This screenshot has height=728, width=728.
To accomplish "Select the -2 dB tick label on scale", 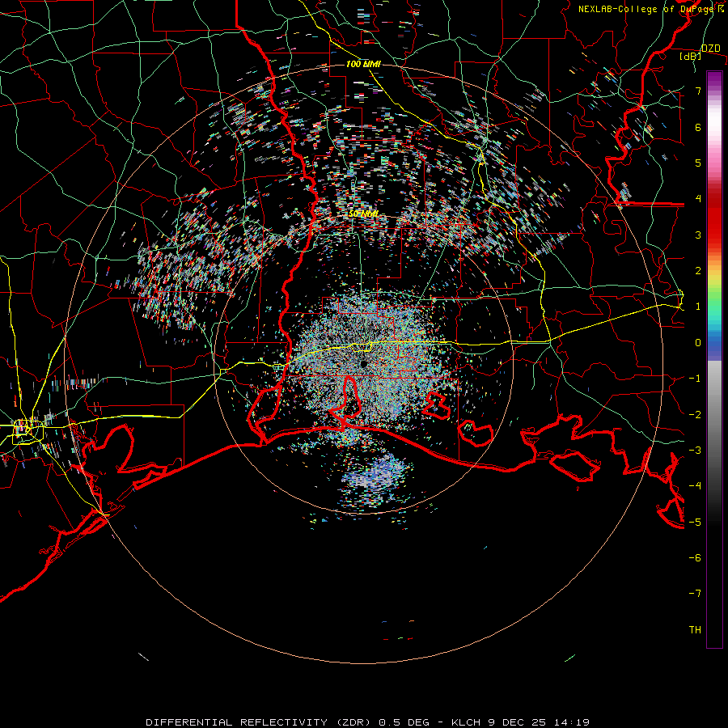I will [695, 415].
